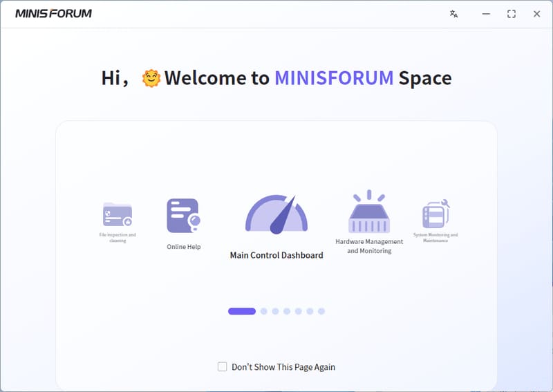Tick Don't Show This Page Again checkbox
Screen dimensions: 553x392
click(222, 366)
